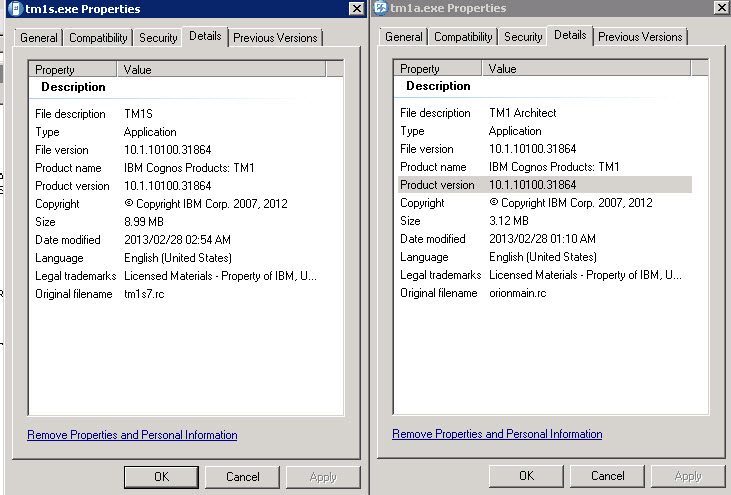
Task: Select Legal trademarks row in tm1s.exe window
Action: tap(179, 276)
